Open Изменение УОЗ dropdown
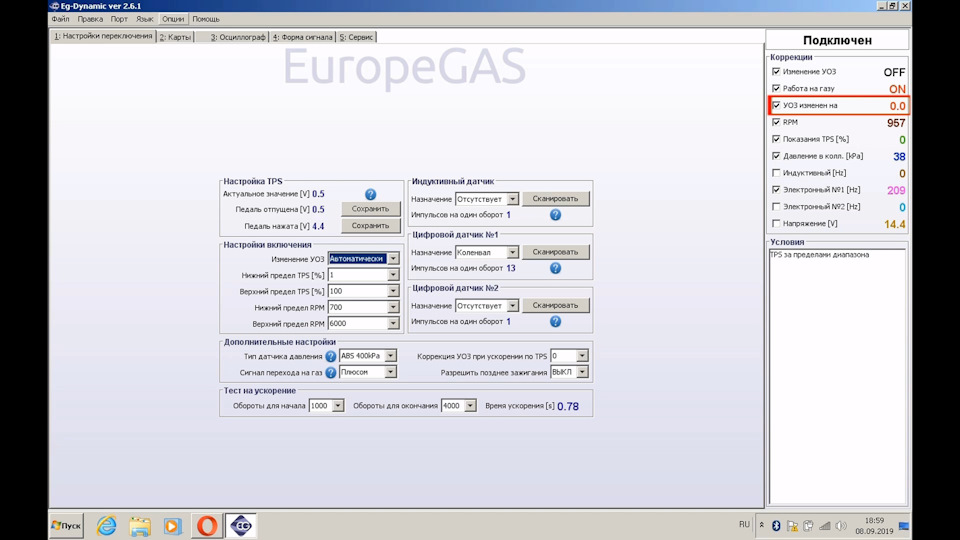Viewport: 960px width, 540px height. [x=393, y=259]
